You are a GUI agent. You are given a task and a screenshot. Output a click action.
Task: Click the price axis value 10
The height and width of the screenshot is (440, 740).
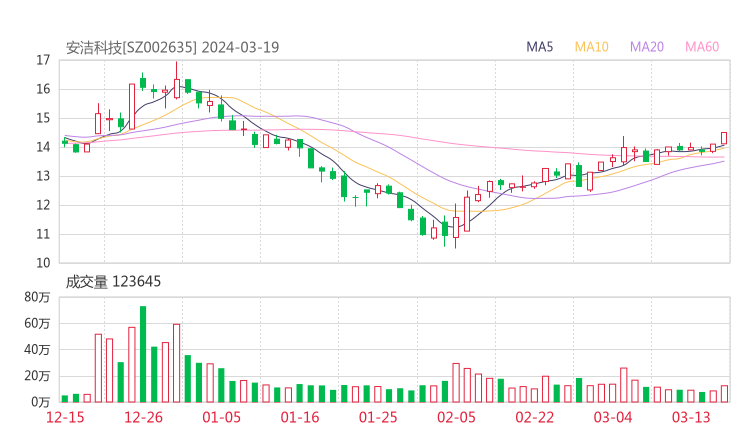[43, 263]
